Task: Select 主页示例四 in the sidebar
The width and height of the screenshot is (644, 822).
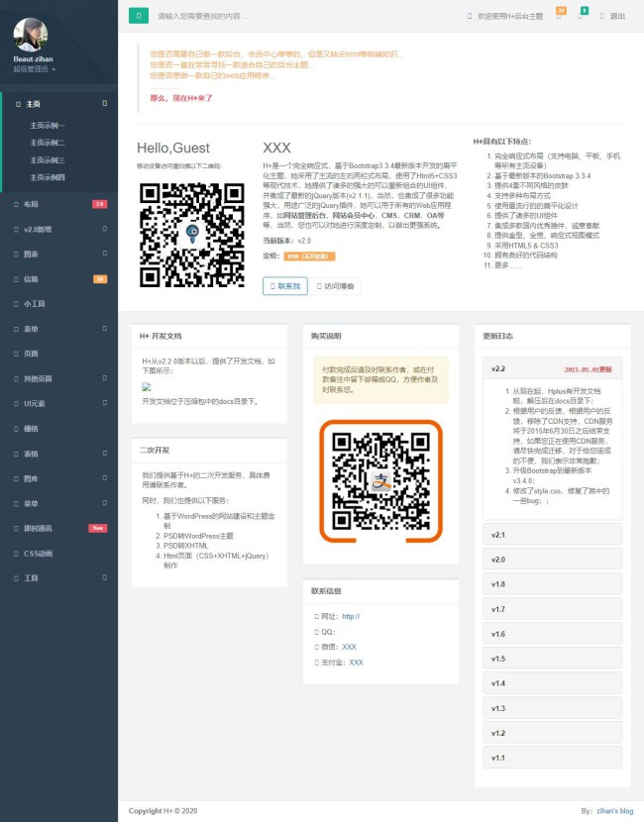Action: tap(48, 177)
